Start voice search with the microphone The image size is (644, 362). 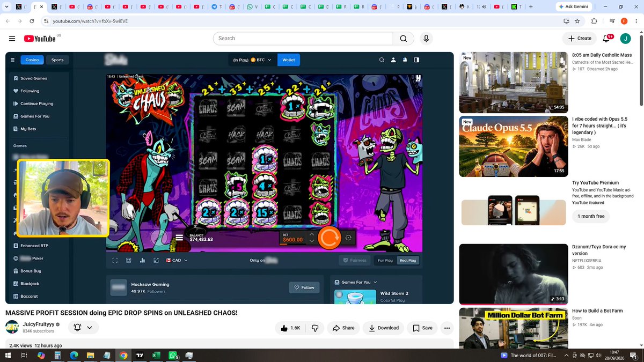click(x=426, y=39)
